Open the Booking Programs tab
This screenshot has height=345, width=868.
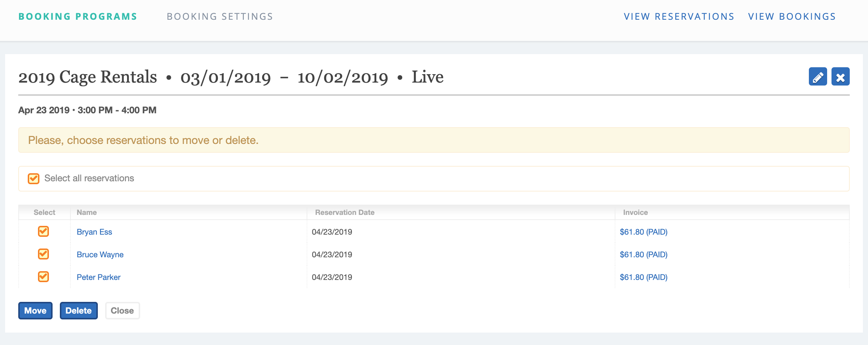click(78, 16)
